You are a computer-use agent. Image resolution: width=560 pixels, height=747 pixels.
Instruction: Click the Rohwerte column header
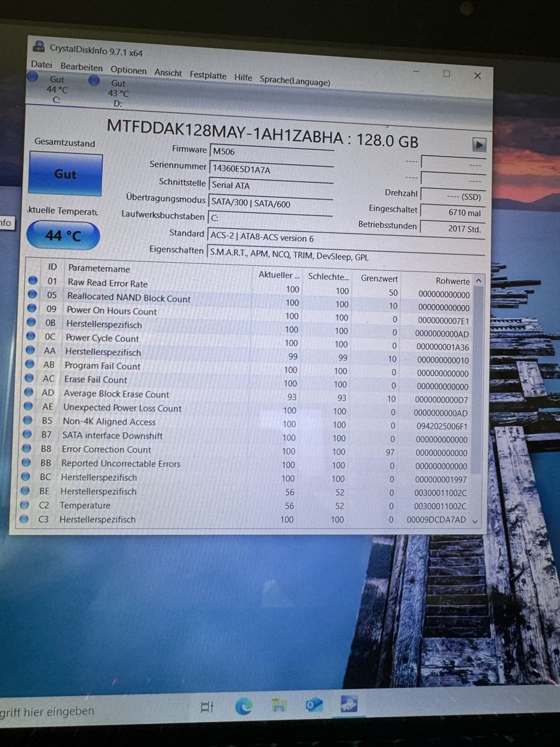pyautogui.click(x=452, y=281)
